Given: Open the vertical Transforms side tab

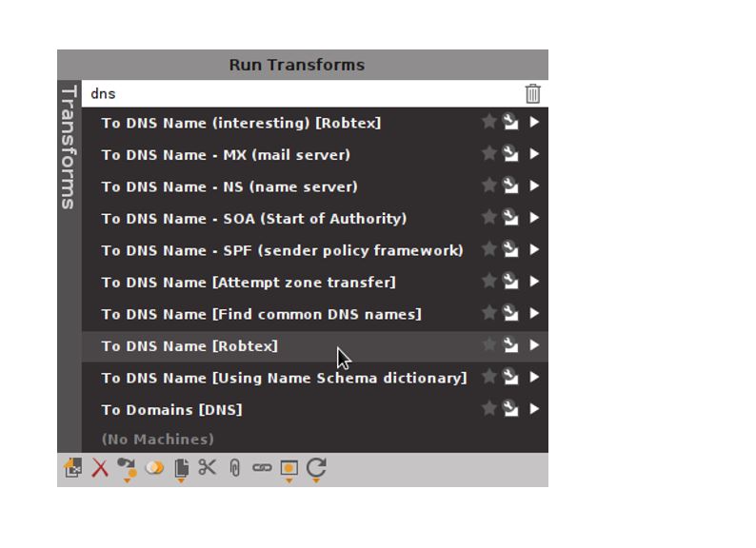Looking at the screenshot, I should click(69, 147).
